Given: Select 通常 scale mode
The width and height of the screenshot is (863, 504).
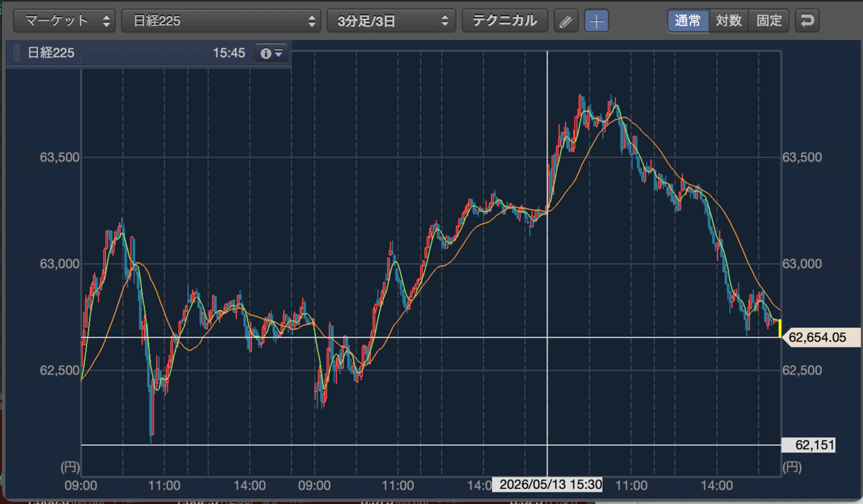Looking at the screenshot, I should 688,21.
